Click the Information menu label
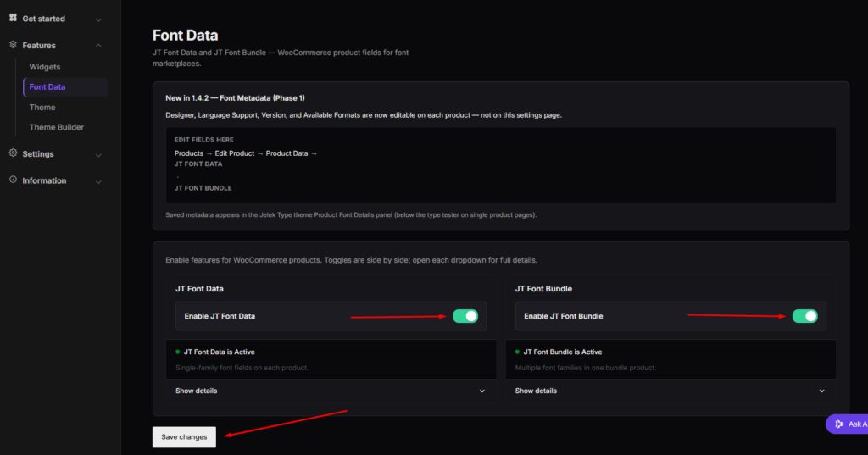The width and height of the screenshot is (868, 455). pos(44,180)
